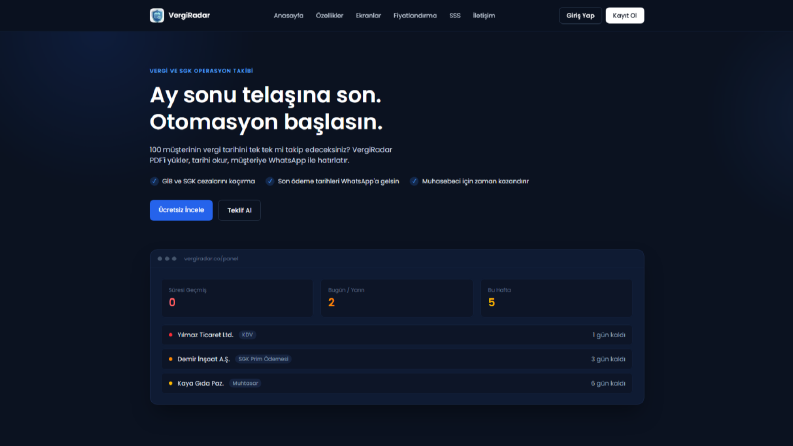This screenshot has width=793, height=446.
Task: Click the Giriş Yap button
Action: [x=580, y=16]
